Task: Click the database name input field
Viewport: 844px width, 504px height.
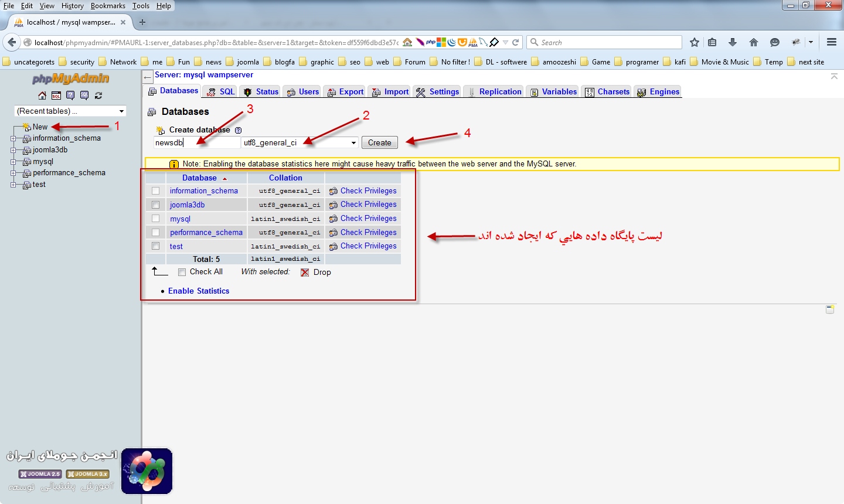Action: pos(197,142)
